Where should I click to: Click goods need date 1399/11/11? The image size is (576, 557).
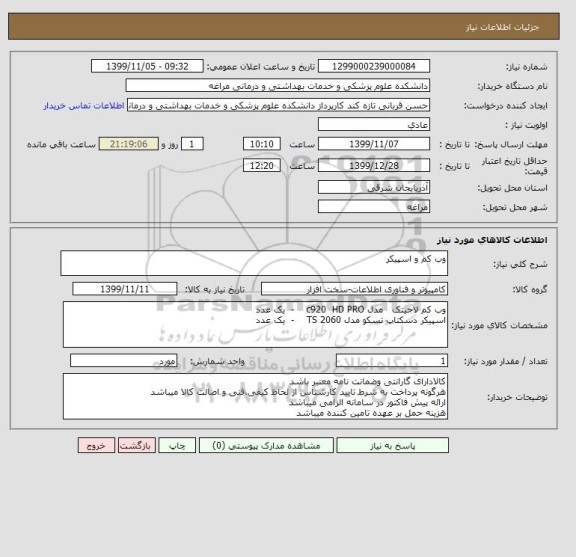pos(125,289)
